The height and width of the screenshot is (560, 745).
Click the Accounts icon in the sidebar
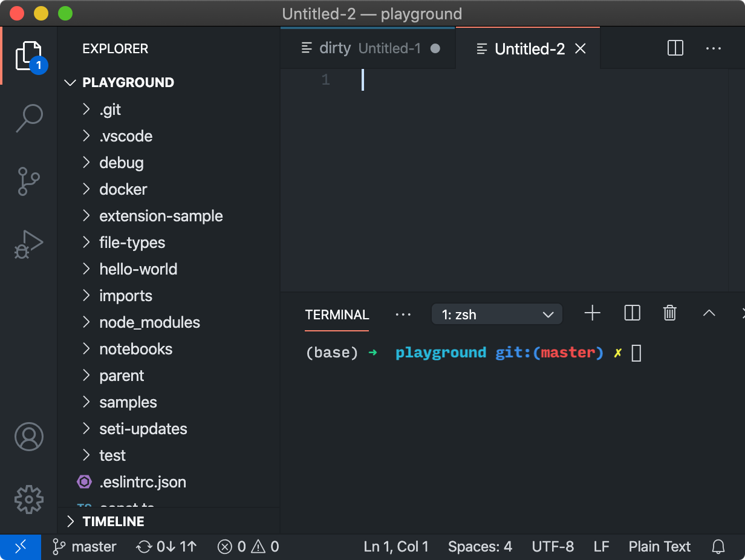pos(28,437)
